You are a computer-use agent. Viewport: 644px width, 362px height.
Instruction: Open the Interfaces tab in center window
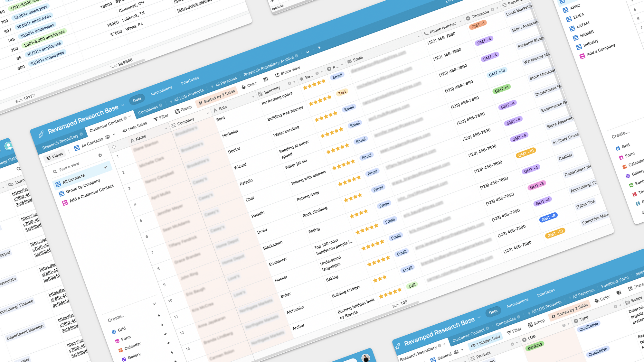click(190, 80)
